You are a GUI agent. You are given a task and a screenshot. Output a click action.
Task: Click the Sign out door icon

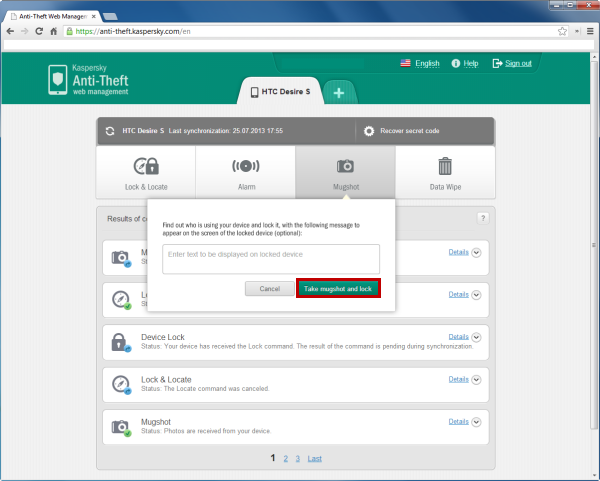click(497, 64)
